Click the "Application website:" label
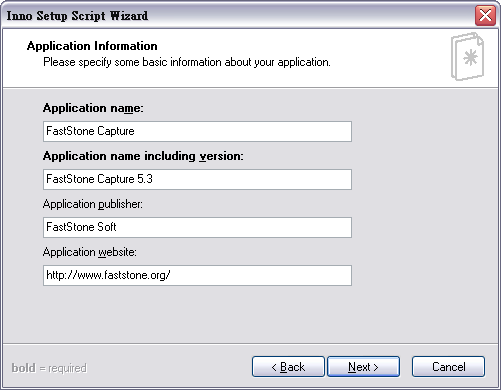 tap(90, 252)
